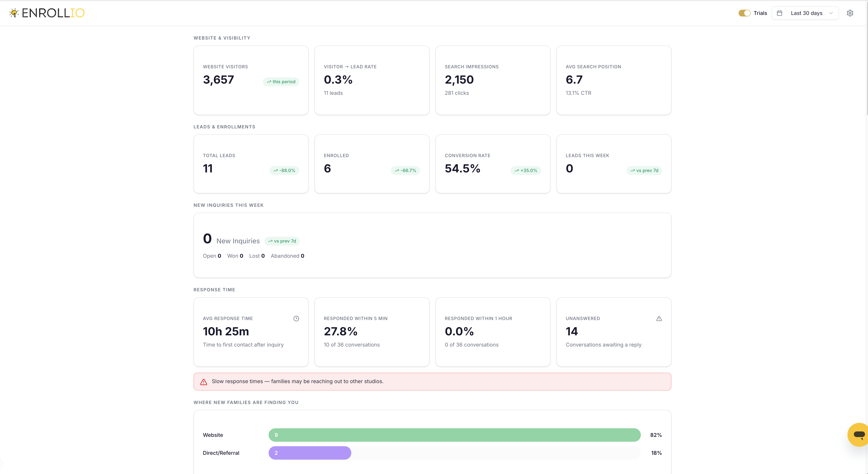Click the calendar icon in date selector

coord(779,13)
